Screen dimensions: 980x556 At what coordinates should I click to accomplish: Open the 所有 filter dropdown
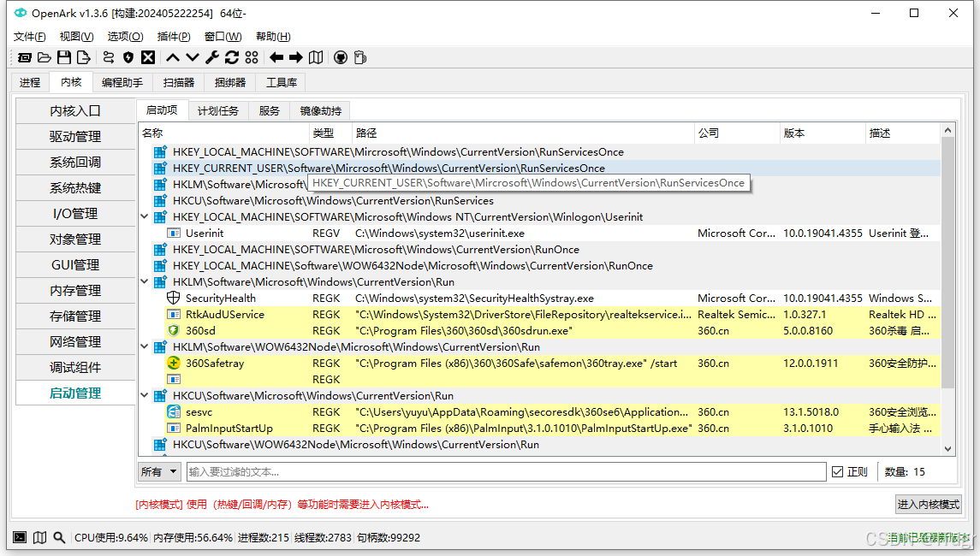(159, 471)
